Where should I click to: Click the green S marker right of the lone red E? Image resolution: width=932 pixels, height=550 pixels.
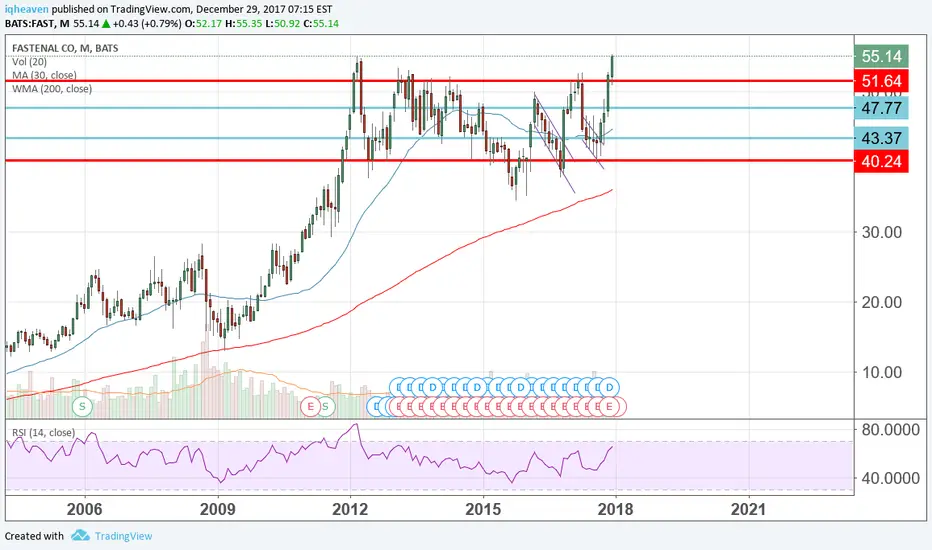pos(326,407)
